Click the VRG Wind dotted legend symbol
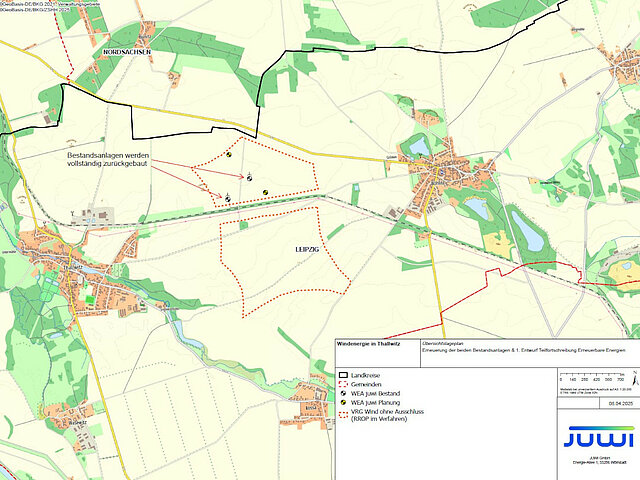Image resolution: width=640 pixels, height=480 pixels. [343, 415]
